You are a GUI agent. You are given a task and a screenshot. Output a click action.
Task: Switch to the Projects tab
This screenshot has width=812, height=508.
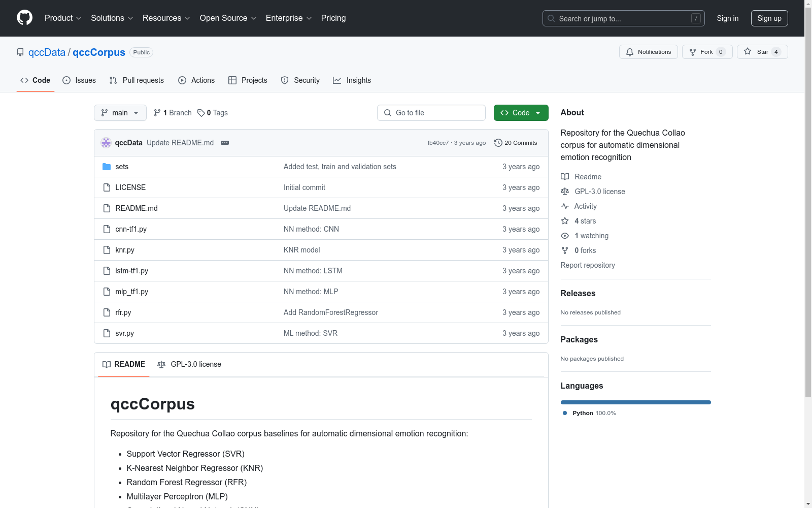click(248, 80)
